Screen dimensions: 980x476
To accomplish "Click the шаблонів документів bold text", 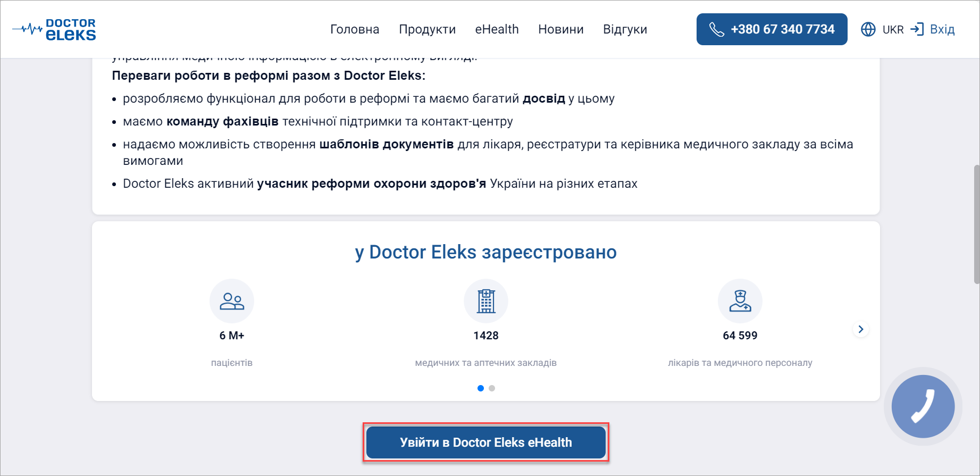I will click(387, 144).
